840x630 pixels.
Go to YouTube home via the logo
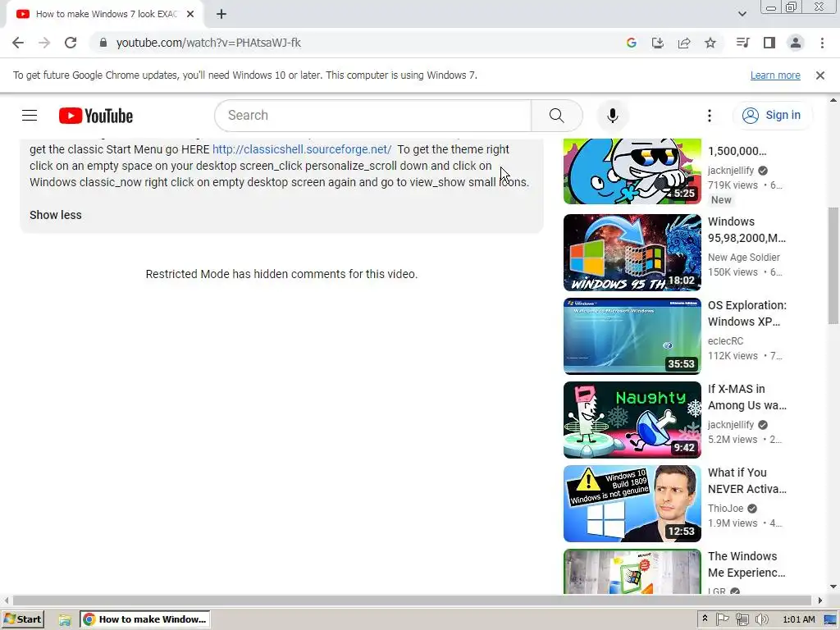(x=96, y=116)
